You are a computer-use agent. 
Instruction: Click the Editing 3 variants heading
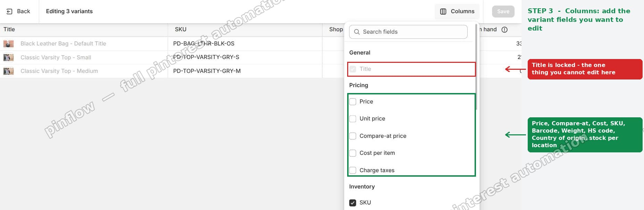pos(69,11)
